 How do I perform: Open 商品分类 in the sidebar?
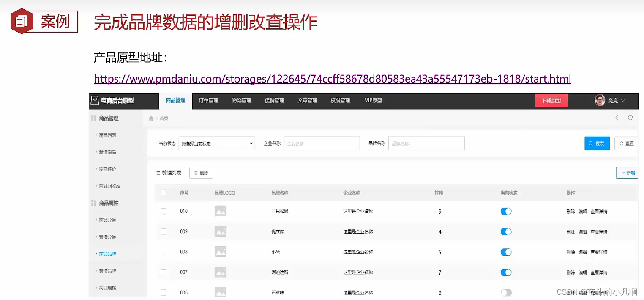point(107,220)
